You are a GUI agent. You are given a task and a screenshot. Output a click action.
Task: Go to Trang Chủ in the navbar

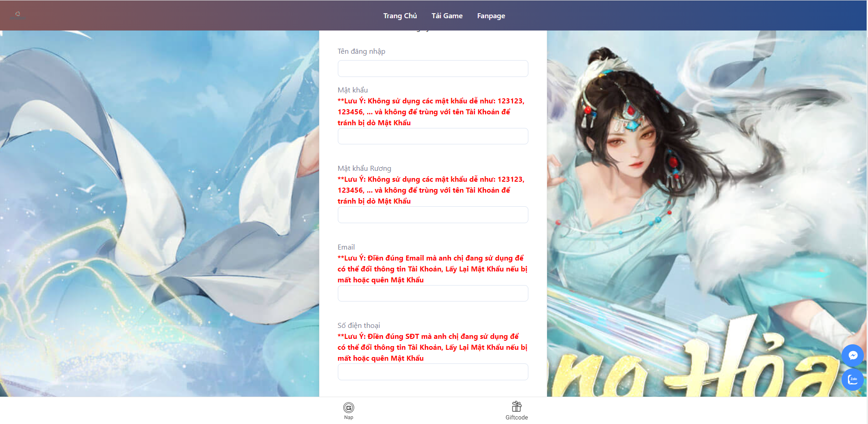pyautogui.click(x=400, y=16)
